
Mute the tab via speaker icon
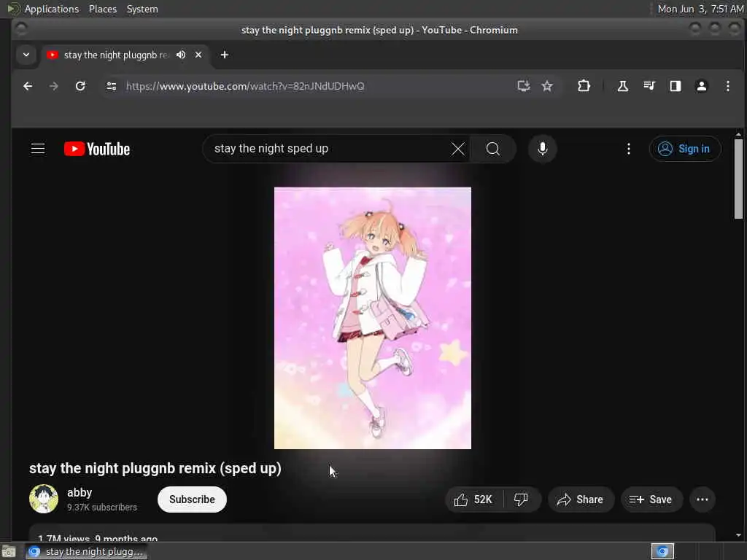tap(181, 55)
